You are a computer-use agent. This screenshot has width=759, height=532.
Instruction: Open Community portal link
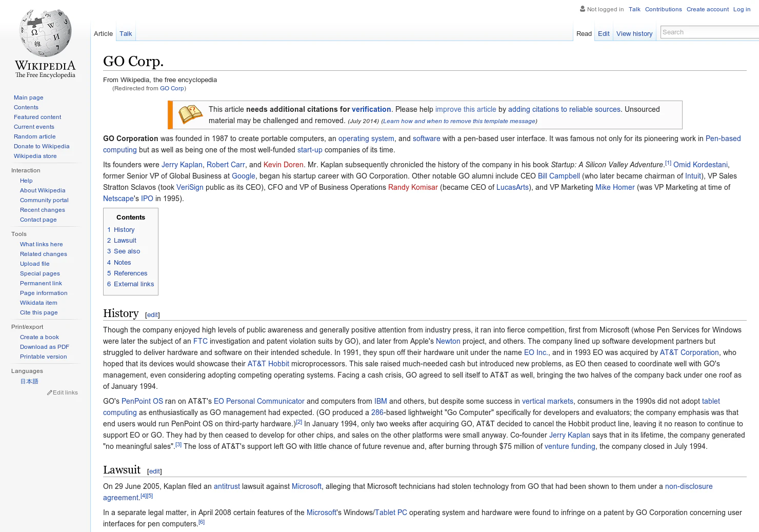point(44,200)
